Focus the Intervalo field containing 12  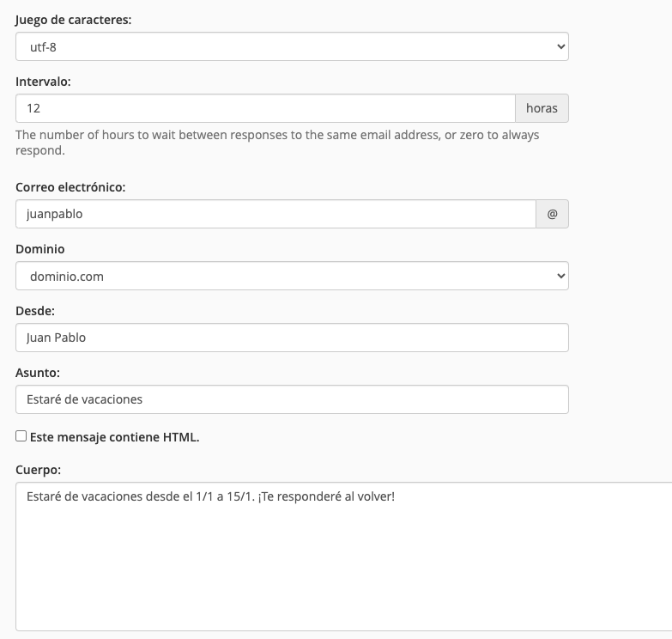tap(264, 108)
